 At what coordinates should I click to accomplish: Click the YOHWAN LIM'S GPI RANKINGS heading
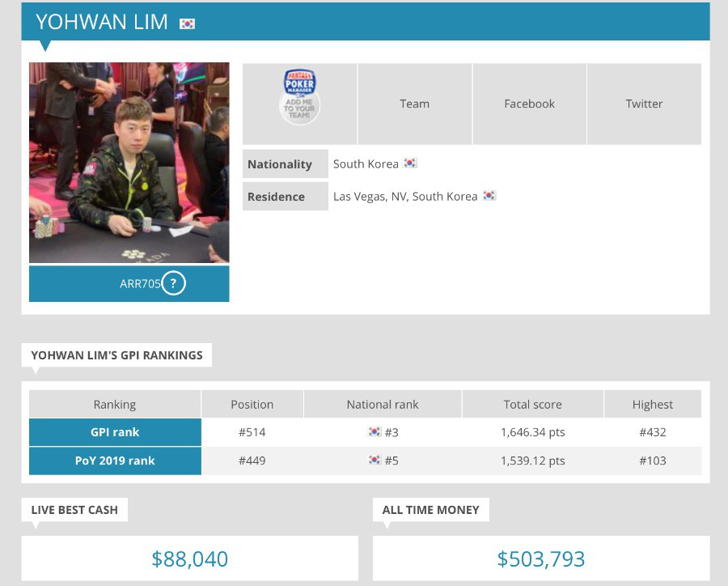[x=116, y=355]
